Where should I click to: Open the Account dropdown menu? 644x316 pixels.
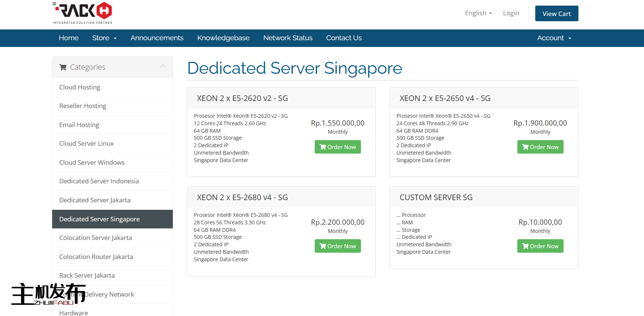(x=554, y=38)
